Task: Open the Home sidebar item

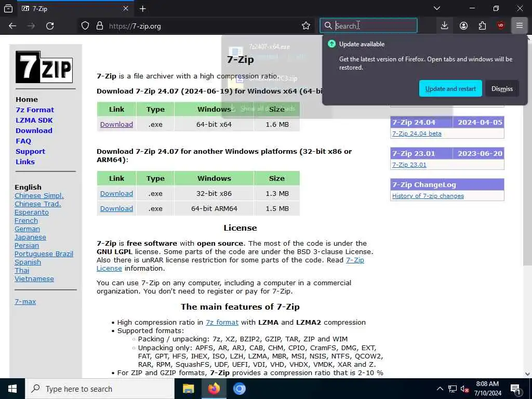Action: [x=26, y=99]
